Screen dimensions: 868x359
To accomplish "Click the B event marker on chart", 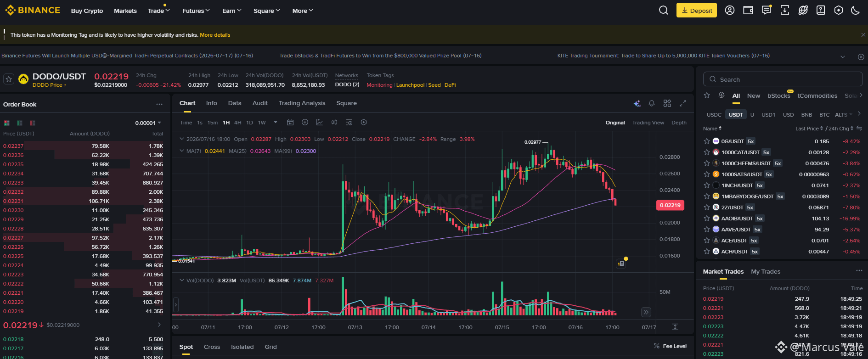I will tap(621, 264).
